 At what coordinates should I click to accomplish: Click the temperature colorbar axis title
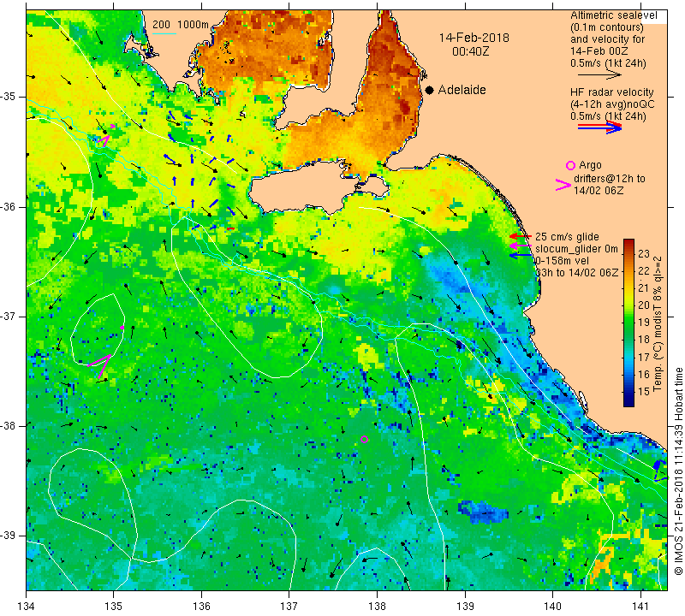coord(658,323)
